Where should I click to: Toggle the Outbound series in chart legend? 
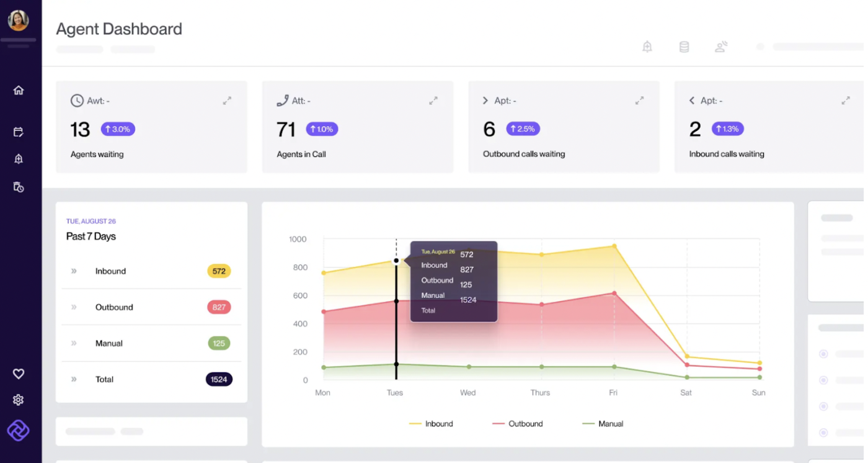518,424
